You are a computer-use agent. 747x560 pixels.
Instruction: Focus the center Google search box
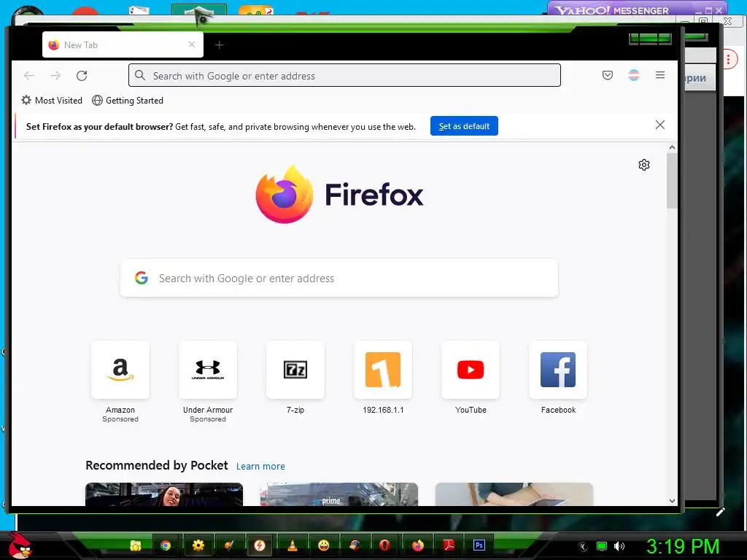338,278
